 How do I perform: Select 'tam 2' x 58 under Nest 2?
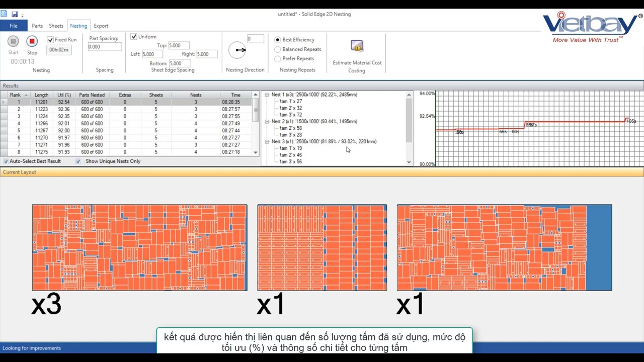[291, 128]
